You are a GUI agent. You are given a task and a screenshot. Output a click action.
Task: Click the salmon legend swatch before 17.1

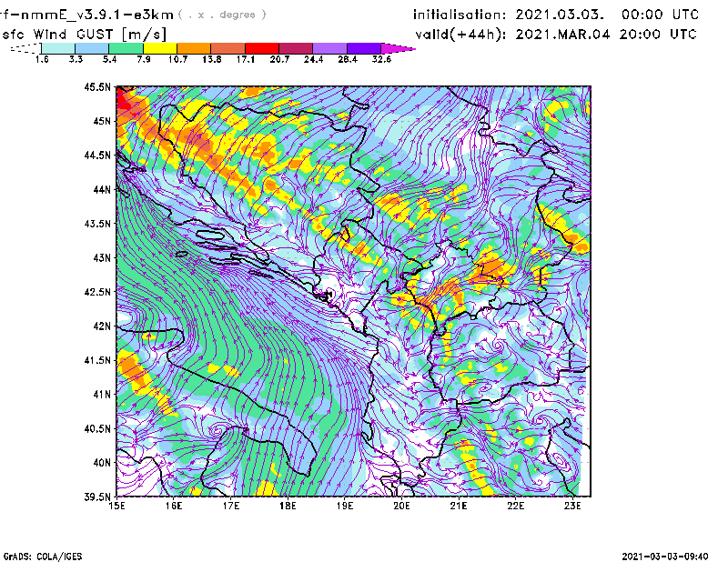[228, 48]
